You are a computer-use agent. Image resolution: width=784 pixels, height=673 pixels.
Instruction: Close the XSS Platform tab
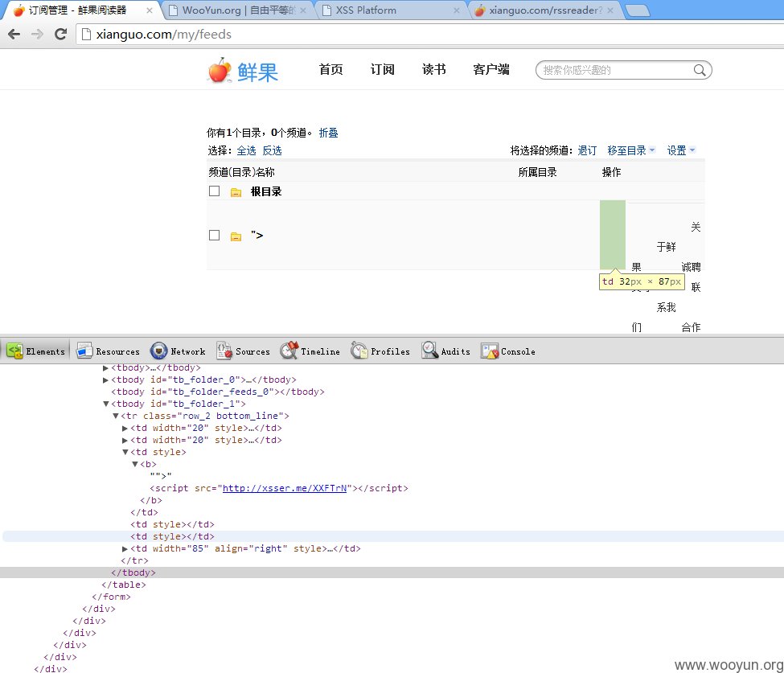coord(457,10)
